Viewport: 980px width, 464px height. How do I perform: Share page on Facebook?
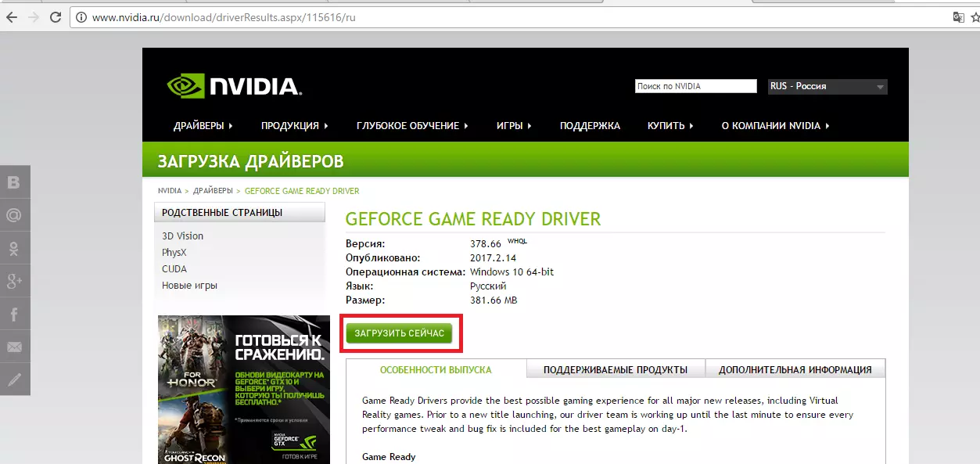tap(14, 314)
